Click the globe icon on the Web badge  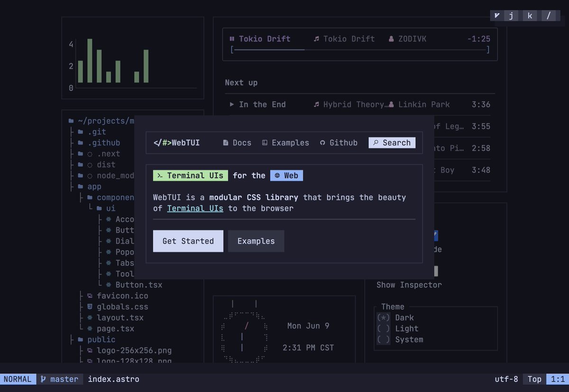[278, 175]
